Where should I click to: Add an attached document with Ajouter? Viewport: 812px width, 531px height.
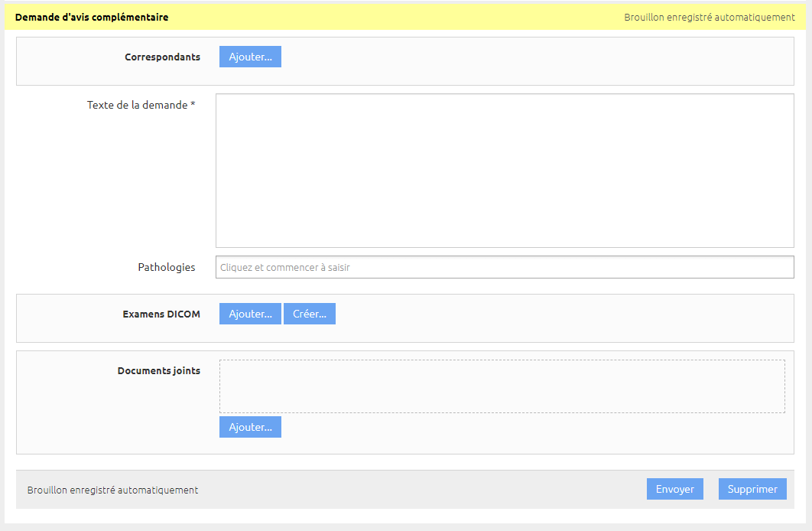click(x=250, y=427)
